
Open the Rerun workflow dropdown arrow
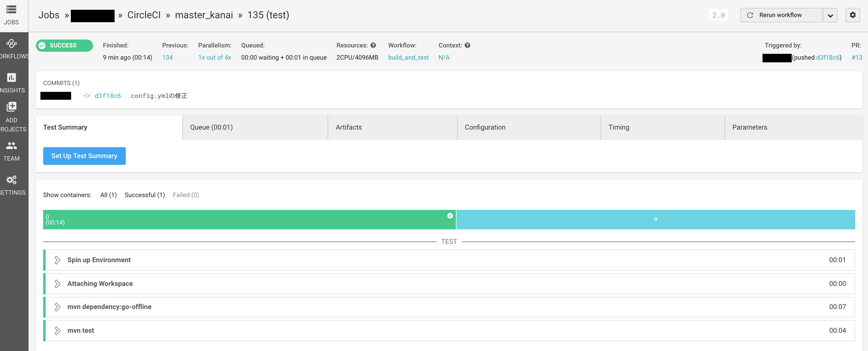[x=830, y=16]
